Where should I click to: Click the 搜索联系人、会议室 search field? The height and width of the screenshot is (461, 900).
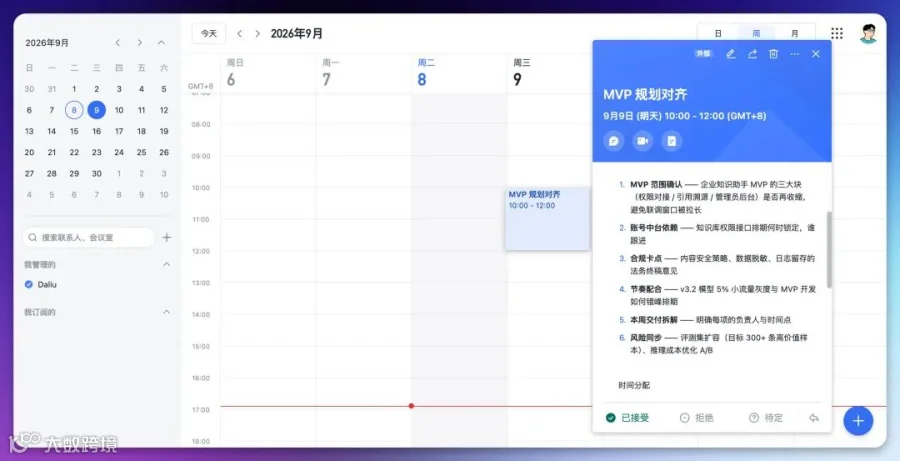coord(89,237)
